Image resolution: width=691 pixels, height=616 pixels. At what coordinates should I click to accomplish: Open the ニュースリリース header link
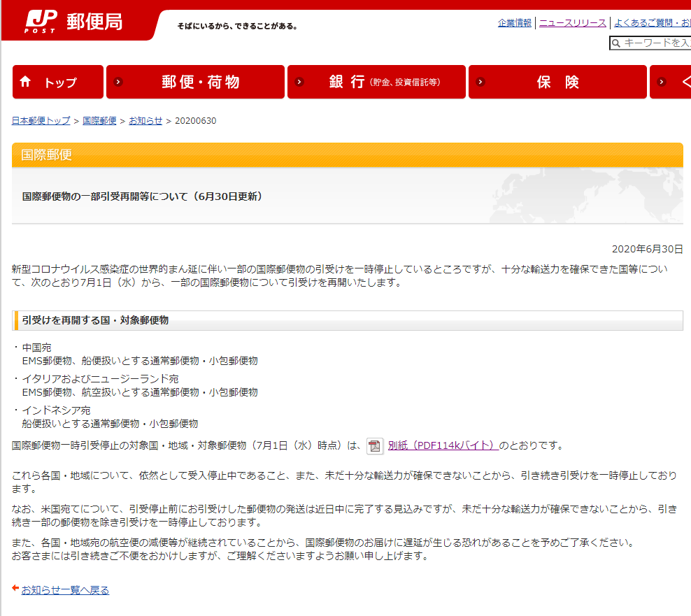(x=573, y=23)
